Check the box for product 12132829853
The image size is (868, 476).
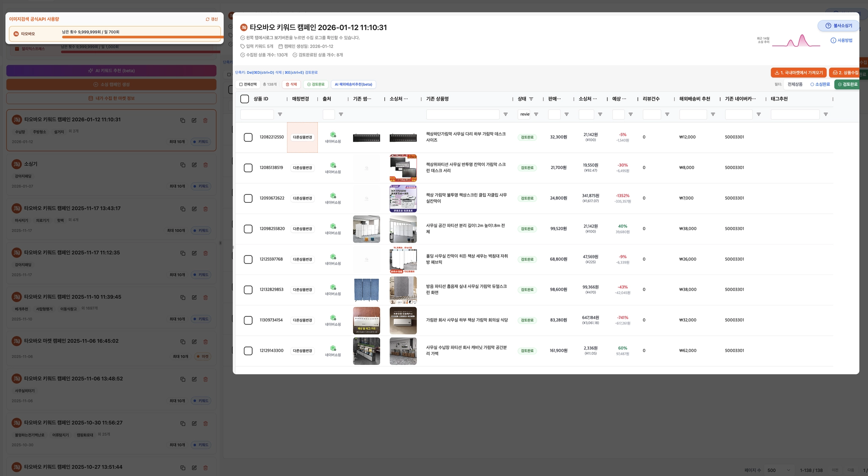pyautogui.click(x=248, y=290)
